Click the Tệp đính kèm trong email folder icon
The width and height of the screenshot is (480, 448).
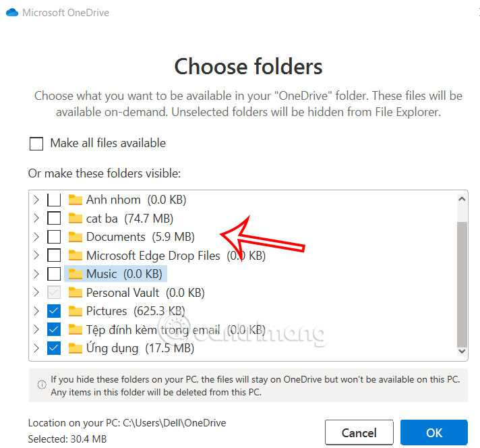(75, 329)
